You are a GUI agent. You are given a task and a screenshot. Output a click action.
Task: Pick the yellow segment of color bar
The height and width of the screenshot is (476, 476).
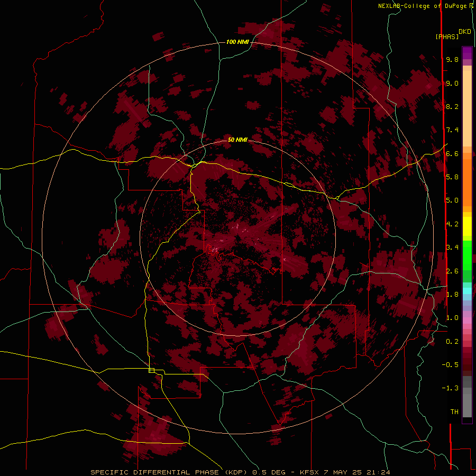pos(467,226)
